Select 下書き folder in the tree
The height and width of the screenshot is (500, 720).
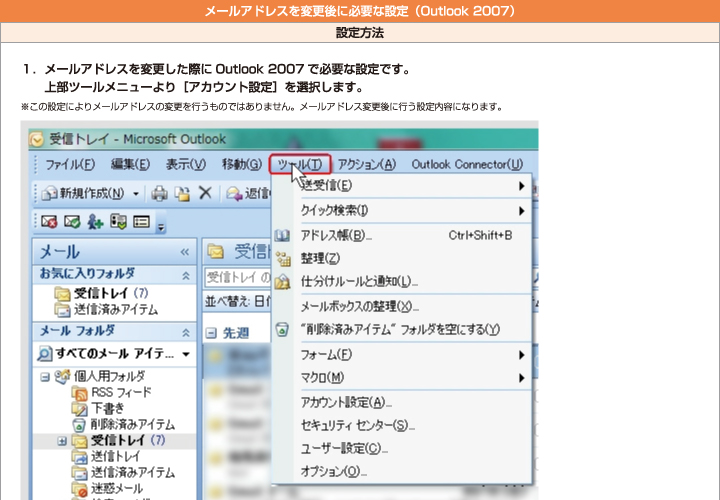pos(108,409)
